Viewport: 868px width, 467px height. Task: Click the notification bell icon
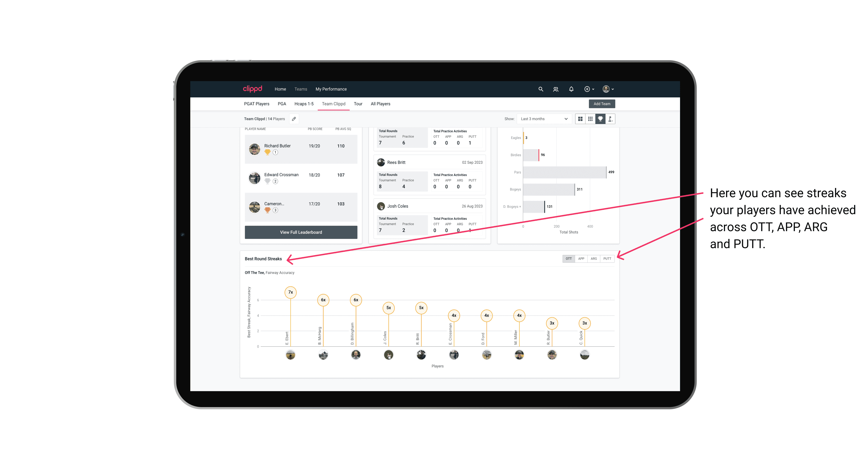pos(570,89)
